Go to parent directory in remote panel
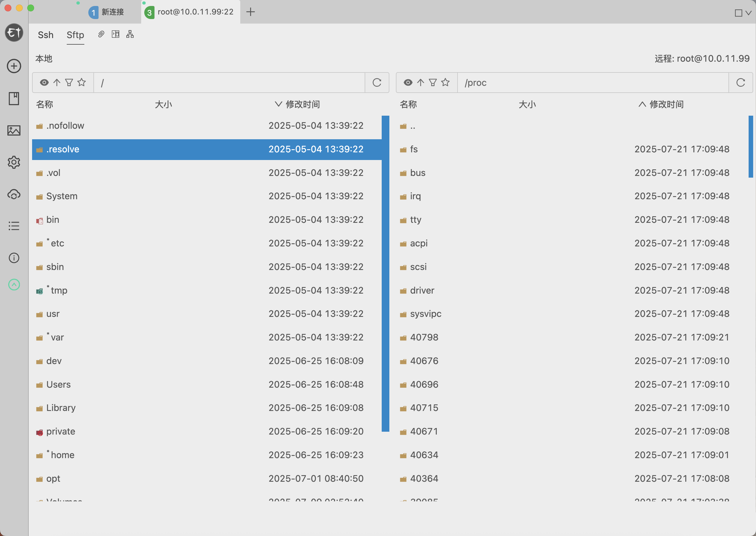756x536 pixels. tap(420, 82)
